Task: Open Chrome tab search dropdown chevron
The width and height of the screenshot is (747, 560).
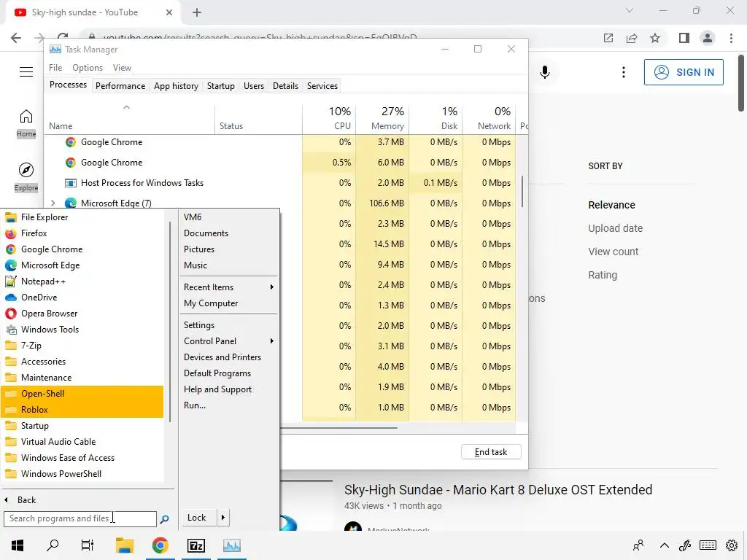Action: click(630, 10)
